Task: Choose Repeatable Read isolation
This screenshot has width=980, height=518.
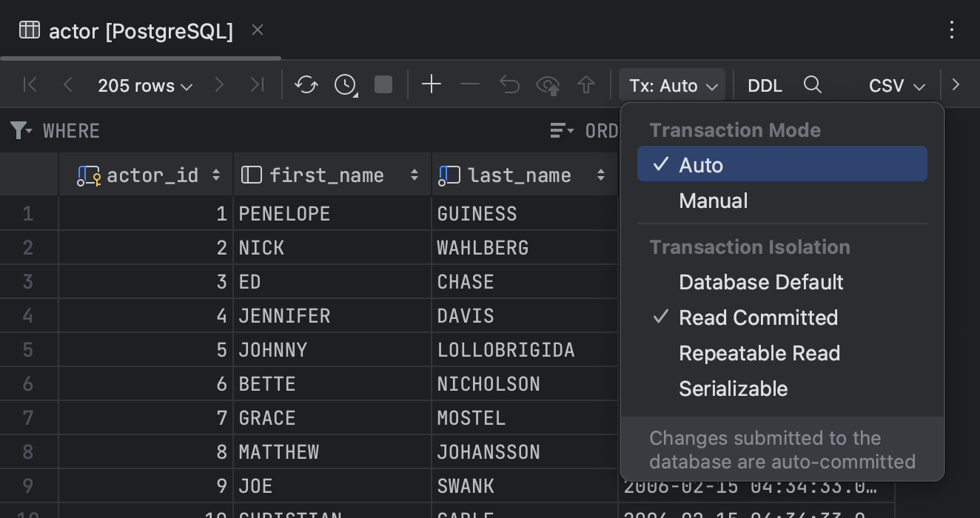Action: (759, 353)
